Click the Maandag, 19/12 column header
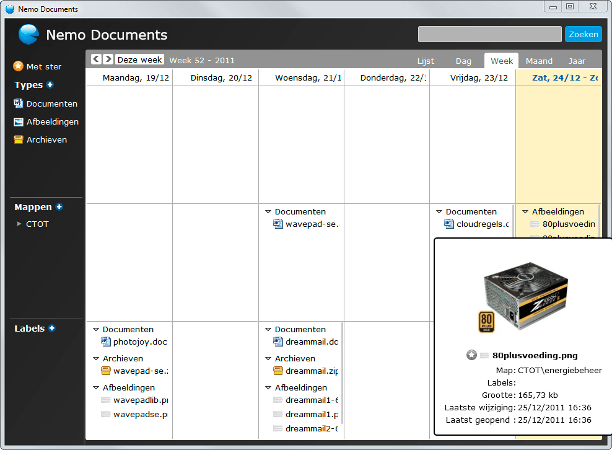The height and width of the screenshot is (450, 612). (x=135, y=78)
